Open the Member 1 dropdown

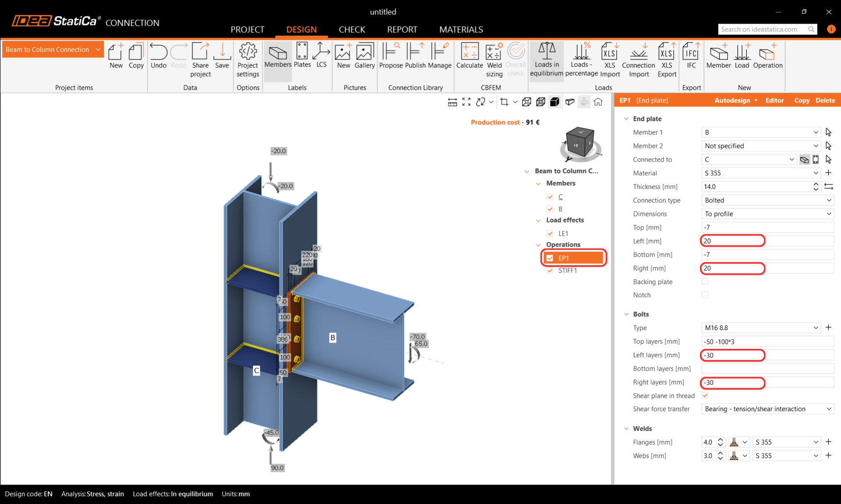pos(761,132)
